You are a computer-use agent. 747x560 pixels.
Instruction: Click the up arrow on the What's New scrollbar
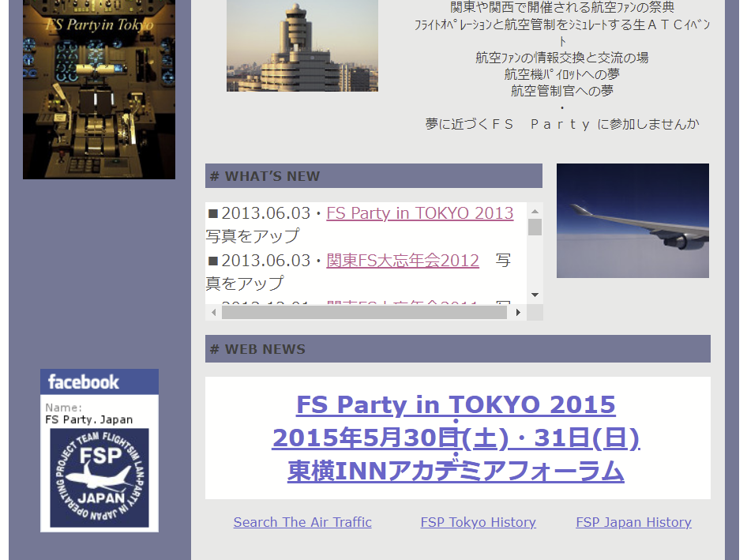click(x=535, y=211)
